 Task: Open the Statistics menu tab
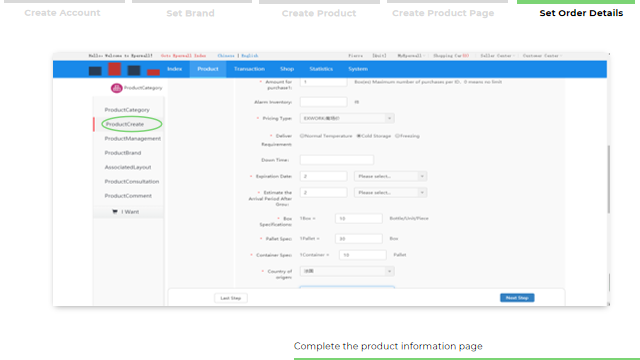point(321,69)
